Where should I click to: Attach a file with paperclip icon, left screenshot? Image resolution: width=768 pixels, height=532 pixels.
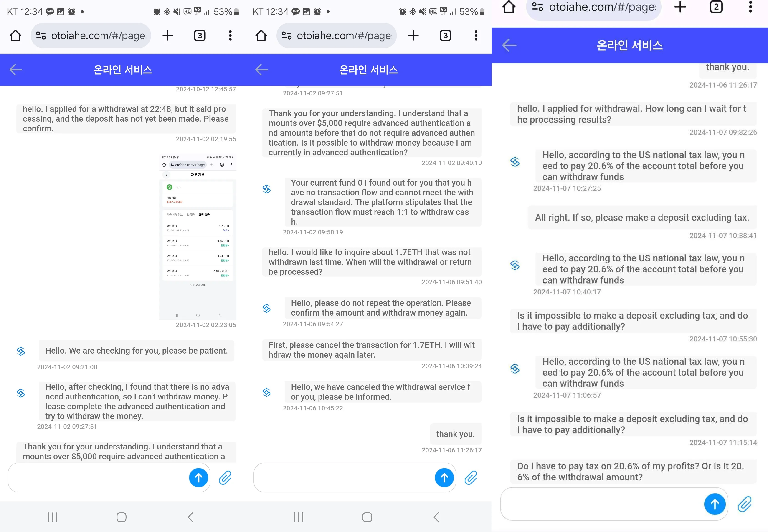[225, 478]
